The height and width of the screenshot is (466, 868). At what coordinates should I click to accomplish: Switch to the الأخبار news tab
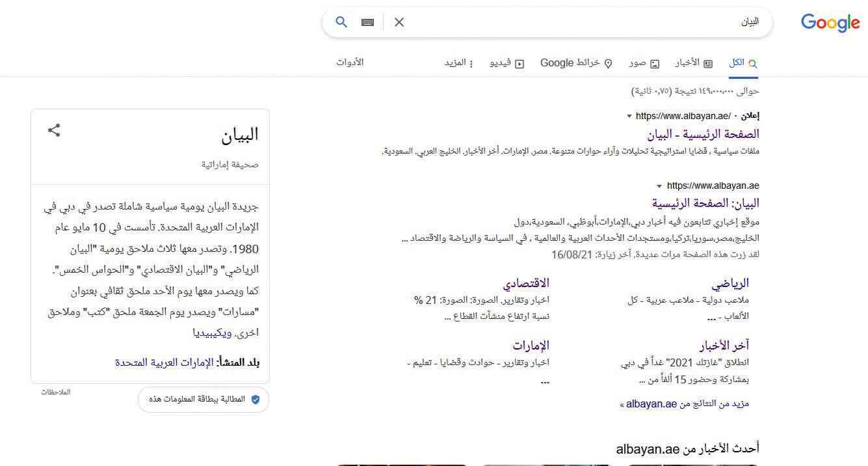coord(693,63)
